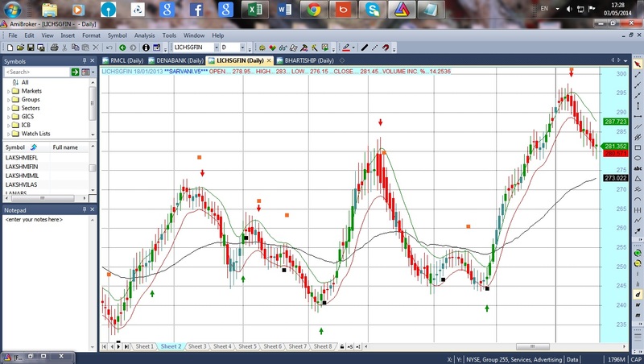This screenshot has width=644, height=364.
Task: Expand the Sectors folder
Action: tap(9, 108)
